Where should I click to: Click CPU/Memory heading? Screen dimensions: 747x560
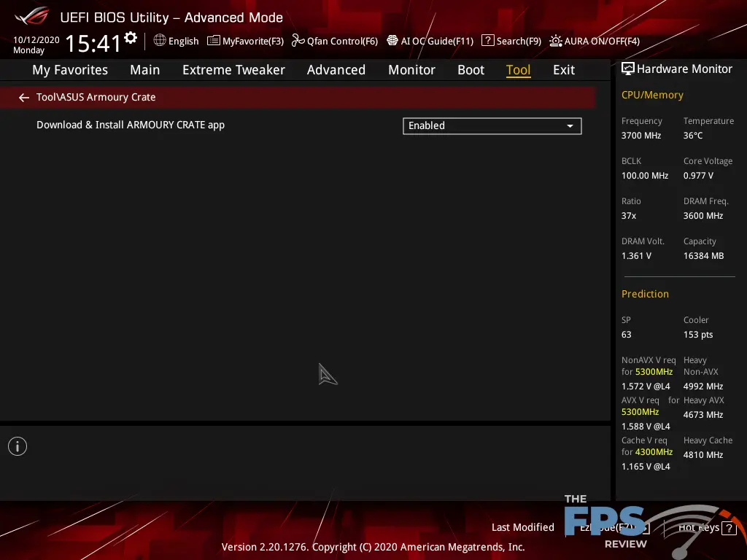coord(652,95)
